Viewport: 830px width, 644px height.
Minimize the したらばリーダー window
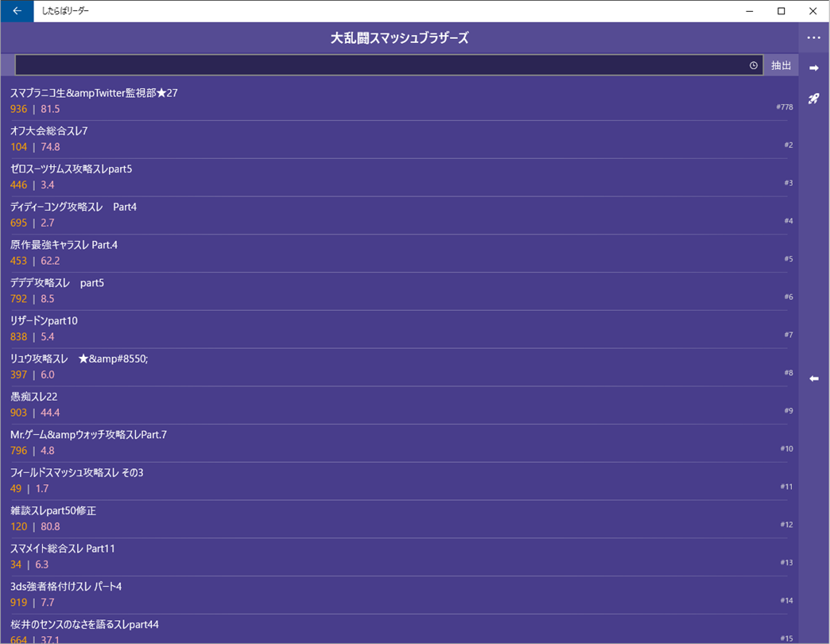[x=750, y=11]
